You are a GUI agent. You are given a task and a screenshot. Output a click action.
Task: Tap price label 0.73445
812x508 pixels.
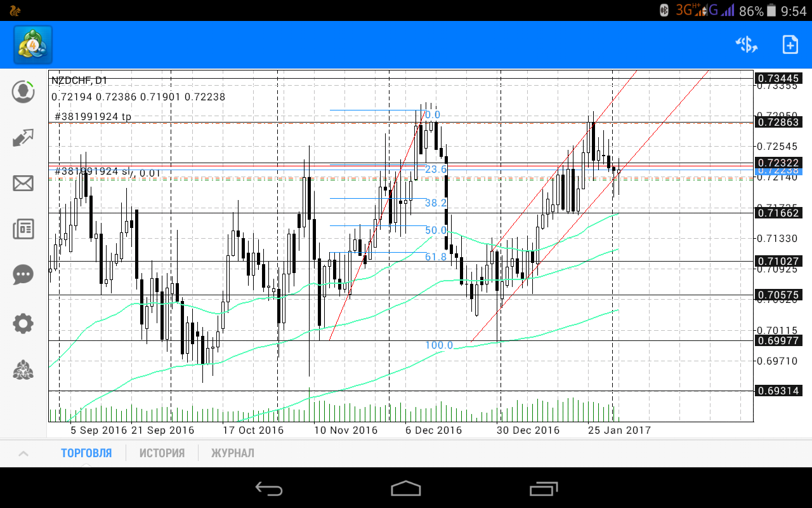pos(778,78)
